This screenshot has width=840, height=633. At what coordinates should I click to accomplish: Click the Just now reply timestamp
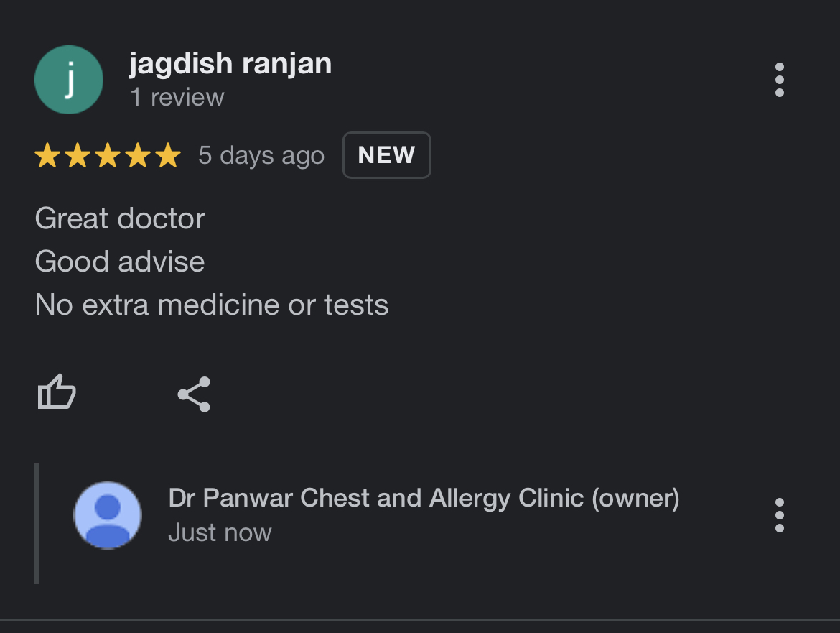click(x=220, y=532)
